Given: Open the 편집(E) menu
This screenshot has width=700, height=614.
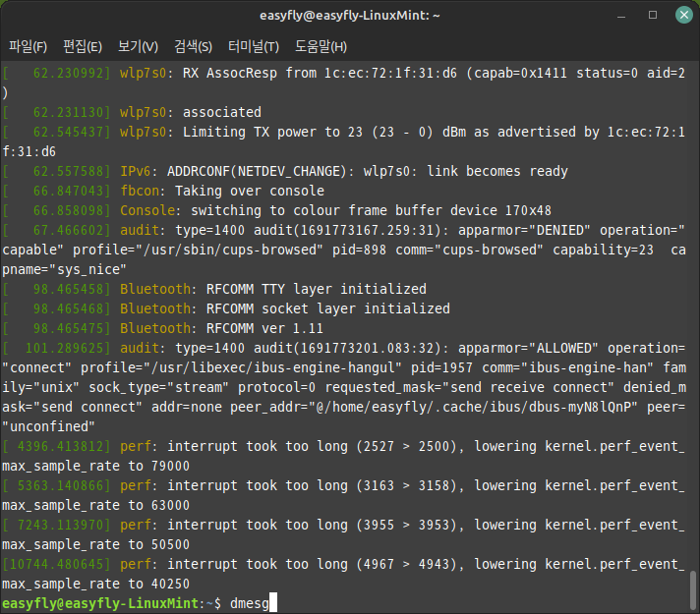Looking at the screenshot, I should [83, 46].
